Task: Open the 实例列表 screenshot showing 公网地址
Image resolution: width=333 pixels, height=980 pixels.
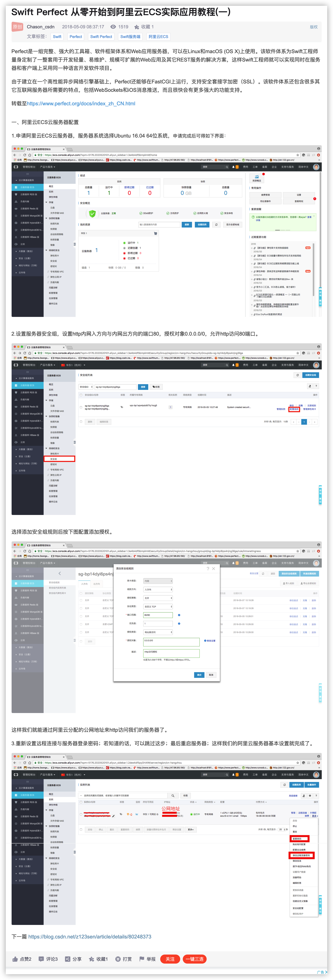Action: click(166, 839)
